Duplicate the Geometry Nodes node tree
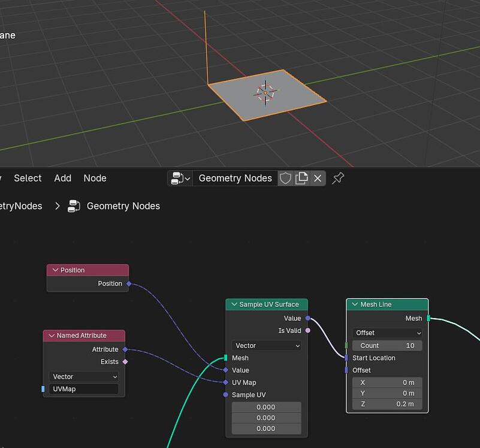 [x=301, y=178]
